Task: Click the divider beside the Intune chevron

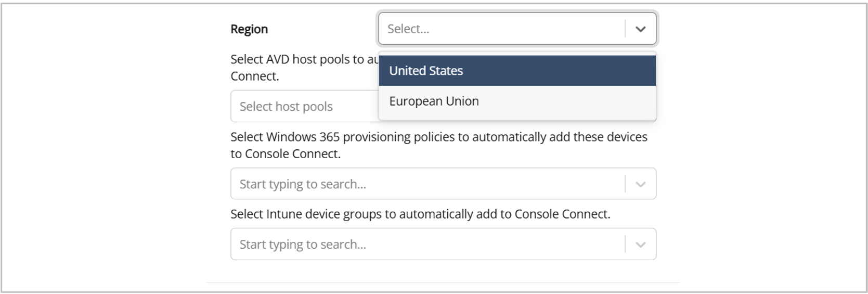Action: click(625, 245)
